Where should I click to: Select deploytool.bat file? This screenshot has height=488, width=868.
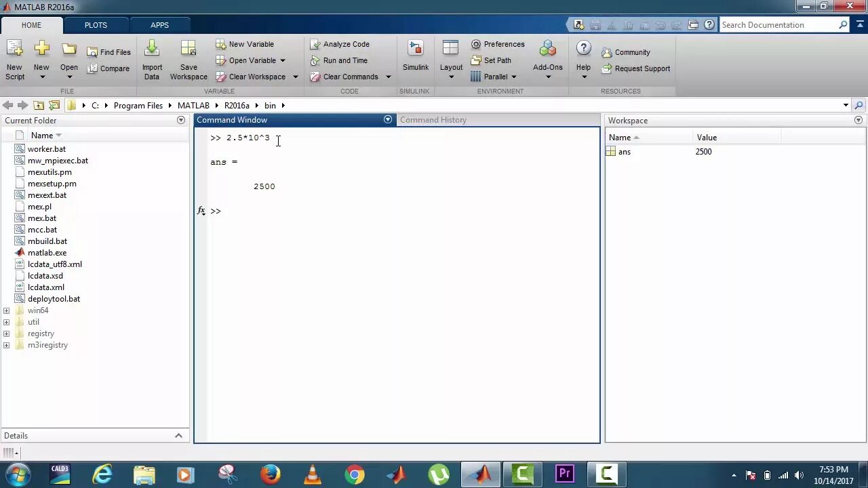[x=54, y=299]
